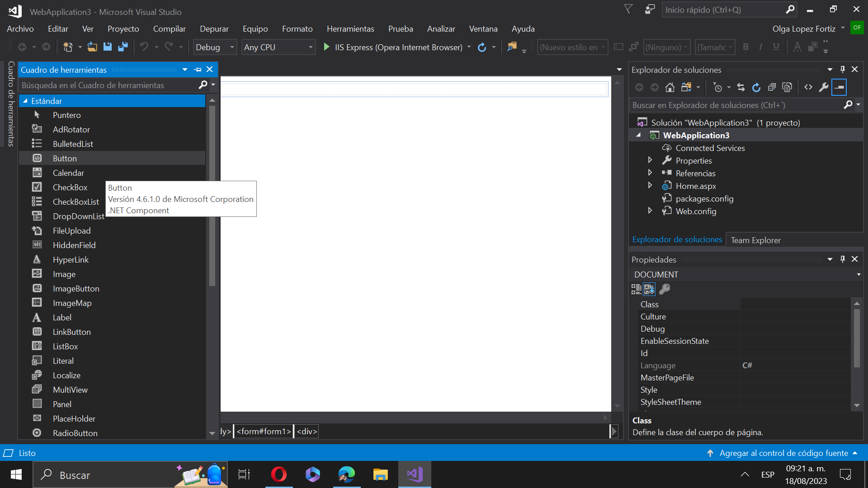Click the Property Pages wrench in Propiedades panel

tap(665, 289)
